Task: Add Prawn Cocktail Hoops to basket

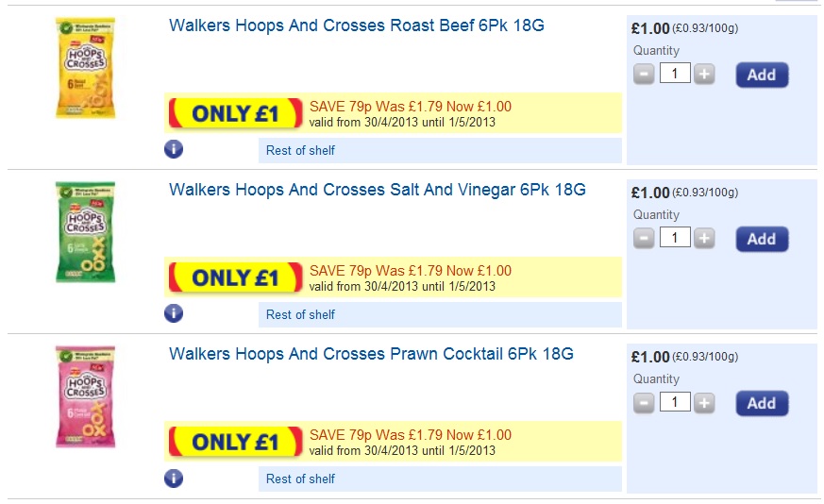Action: point(762,403)
